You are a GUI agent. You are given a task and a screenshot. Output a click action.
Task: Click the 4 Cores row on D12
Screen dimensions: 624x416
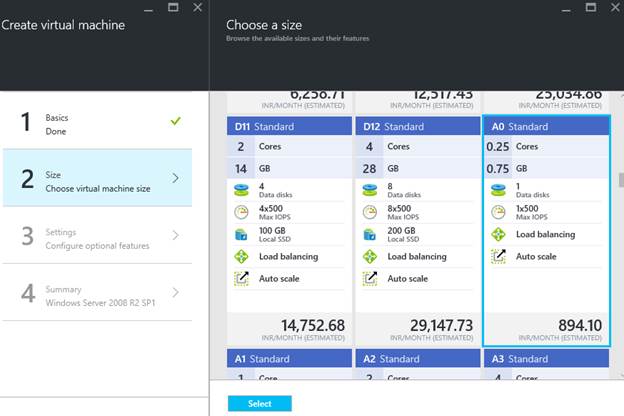(x=418, y=146)
